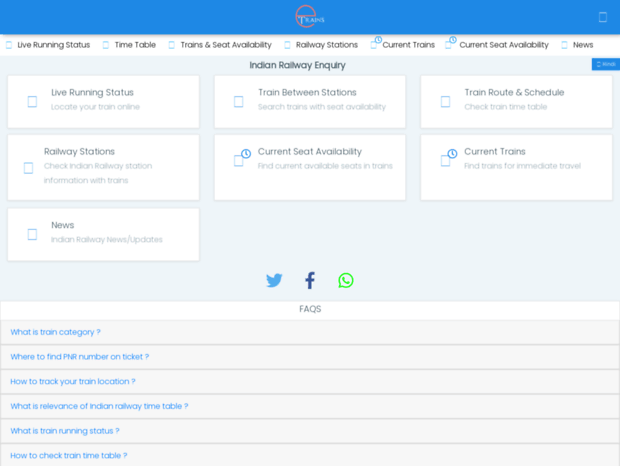This screenshot has width=620, height=466.
Task: Open the Train Route & Schedule card title
Action: 514,92
